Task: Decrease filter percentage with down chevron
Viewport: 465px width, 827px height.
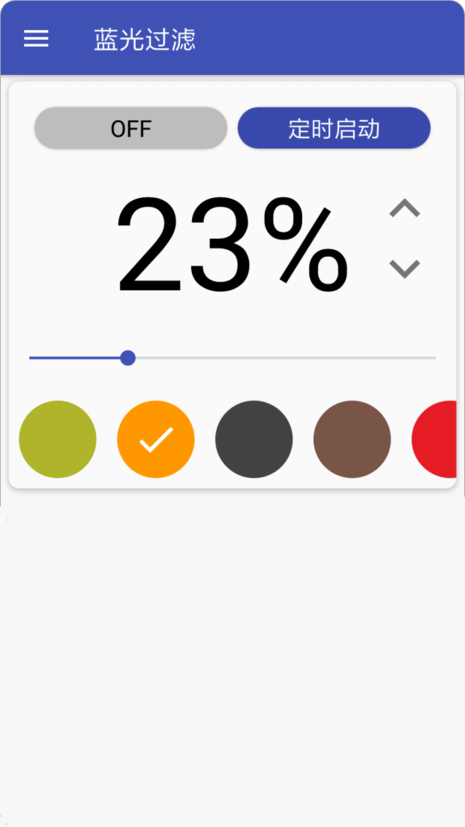Action: [x=404, y=268]
